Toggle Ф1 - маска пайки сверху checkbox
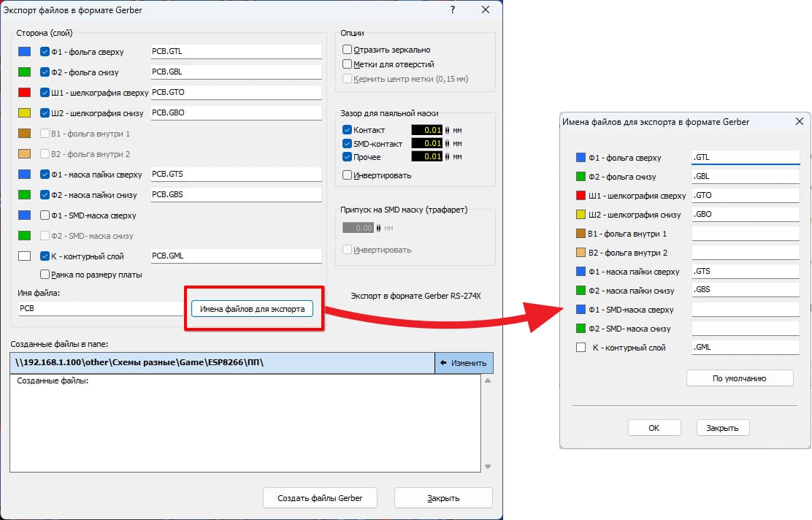 pyautogui.click(x=45, y=175)
